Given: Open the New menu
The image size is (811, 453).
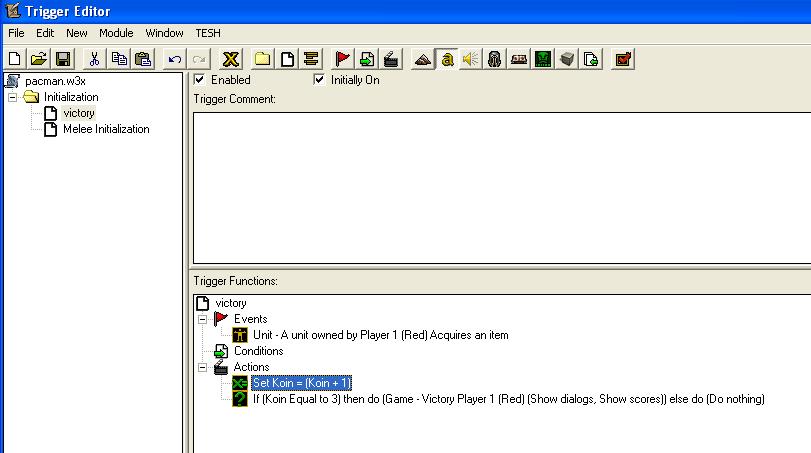Looking at the screenshot, I should (77, 33).
